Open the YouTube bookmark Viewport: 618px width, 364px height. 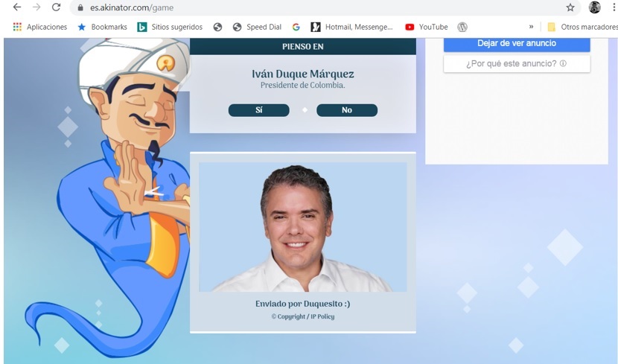click(x=427, y=27)
